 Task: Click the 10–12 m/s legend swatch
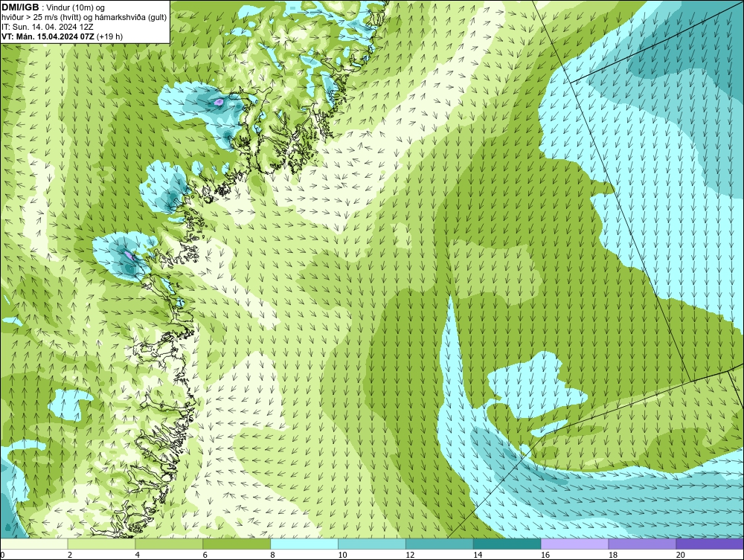(x=372, y=544)
